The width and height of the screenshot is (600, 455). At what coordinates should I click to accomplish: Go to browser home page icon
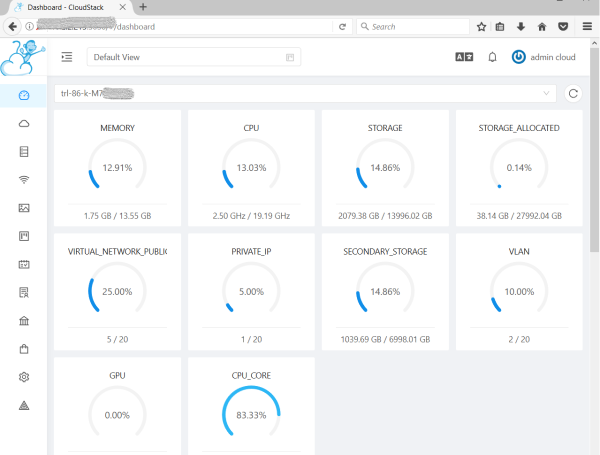click(542, 27)
